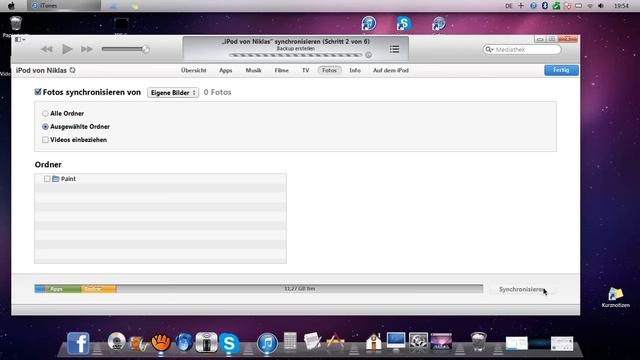The height and width of the screenshot is (360, 640).
Task: Click the Mediathek search field
Action: coord(522,49)
